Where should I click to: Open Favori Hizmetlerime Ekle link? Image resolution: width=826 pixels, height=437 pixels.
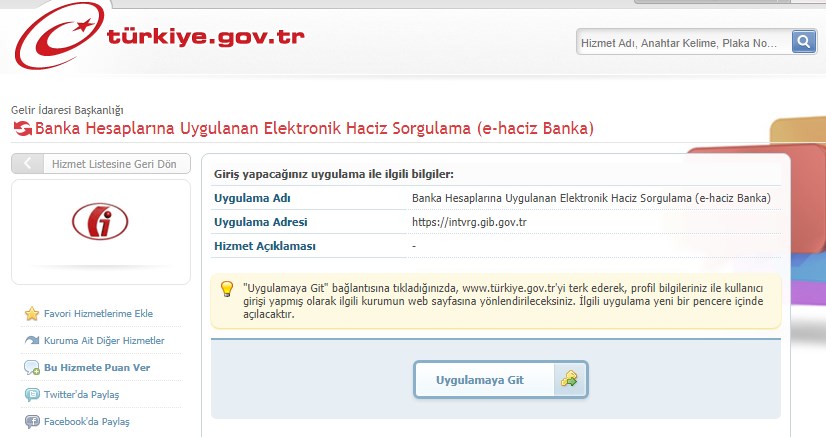pyautogui.click(x=99, y=314)
